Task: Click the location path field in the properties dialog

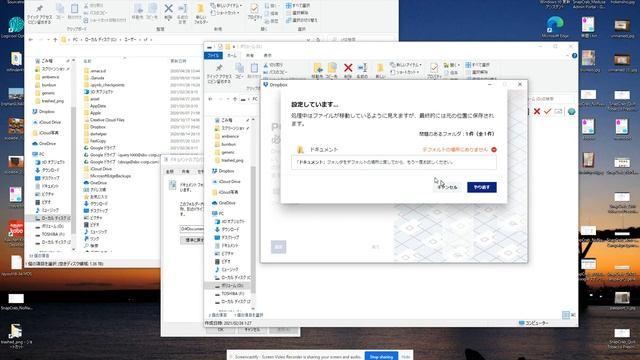Action: 192,229
